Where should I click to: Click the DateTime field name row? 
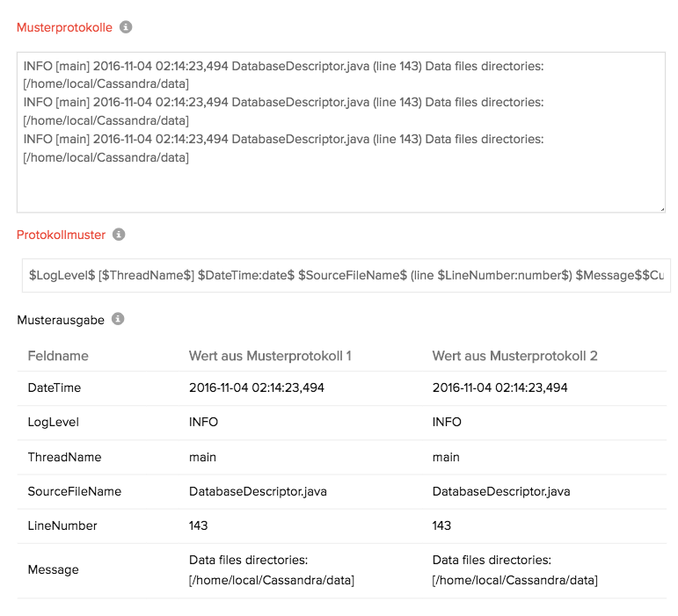[55, 388]
